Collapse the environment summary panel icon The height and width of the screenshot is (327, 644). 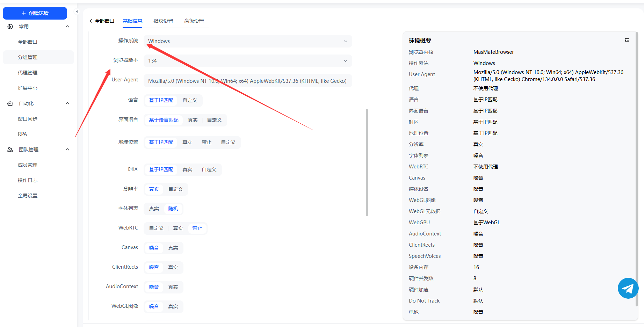[627, 40]
